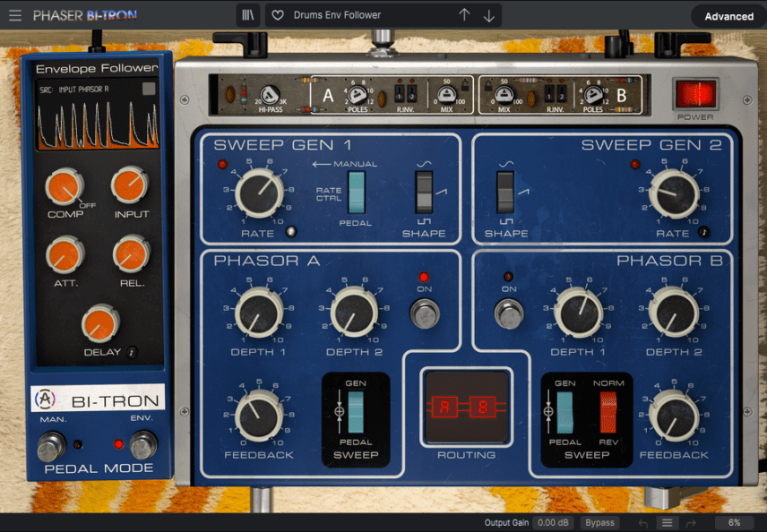The image size is (767, 532).
Task: Click the envelope follower waveform display
Action: (x=99, y=124)
